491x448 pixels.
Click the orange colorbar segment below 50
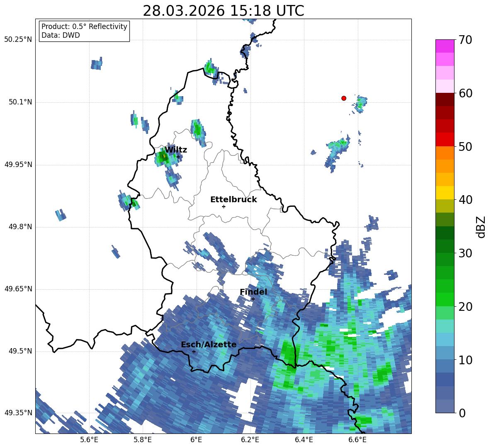(x=445, y=153)
